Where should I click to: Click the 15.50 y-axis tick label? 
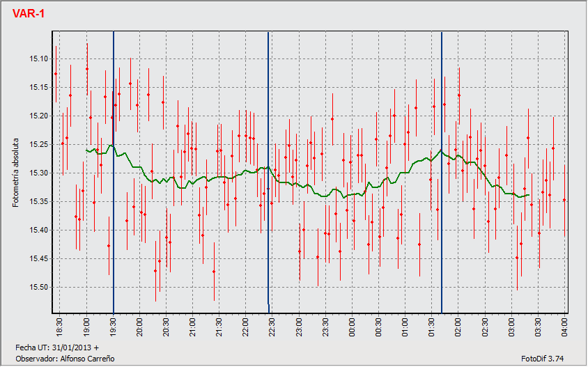pos(38,287)
